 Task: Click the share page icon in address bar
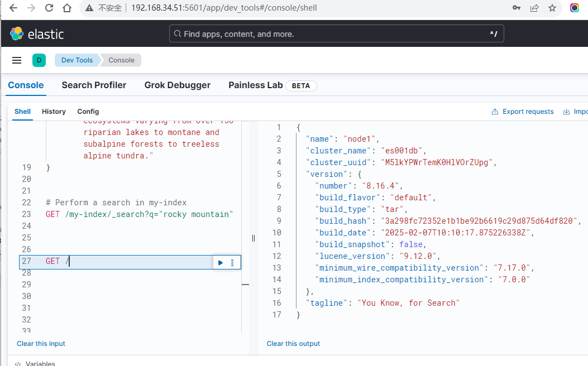(534, 8)
